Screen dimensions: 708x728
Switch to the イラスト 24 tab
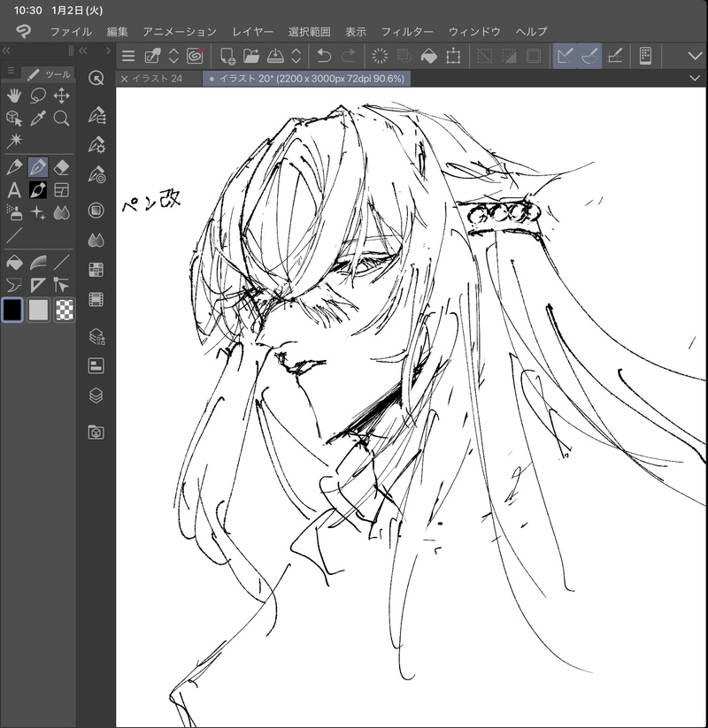coord(157,79)
